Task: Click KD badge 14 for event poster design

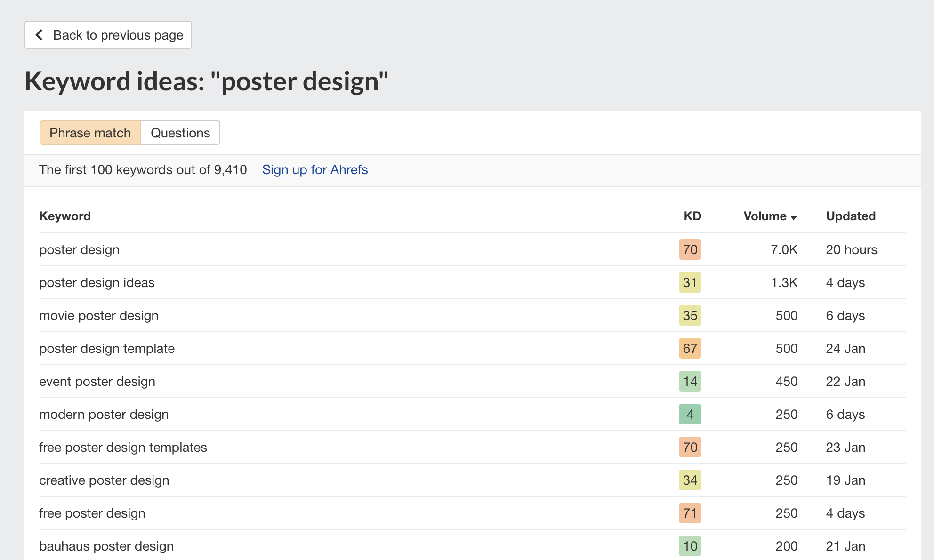Action: click(x=690, y=381)
